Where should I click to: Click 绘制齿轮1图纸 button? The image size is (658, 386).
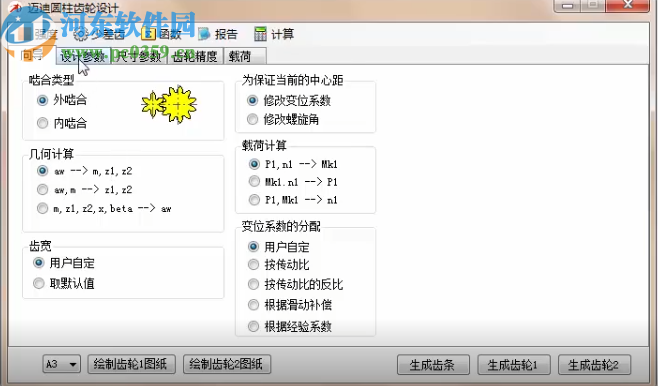[131, 364]
